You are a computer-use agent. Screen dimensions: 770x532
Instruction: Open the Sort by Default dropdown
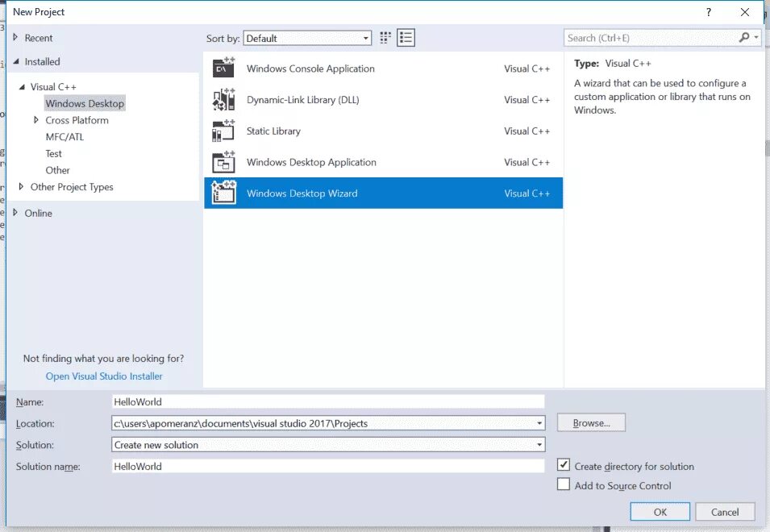click(307, 38)
